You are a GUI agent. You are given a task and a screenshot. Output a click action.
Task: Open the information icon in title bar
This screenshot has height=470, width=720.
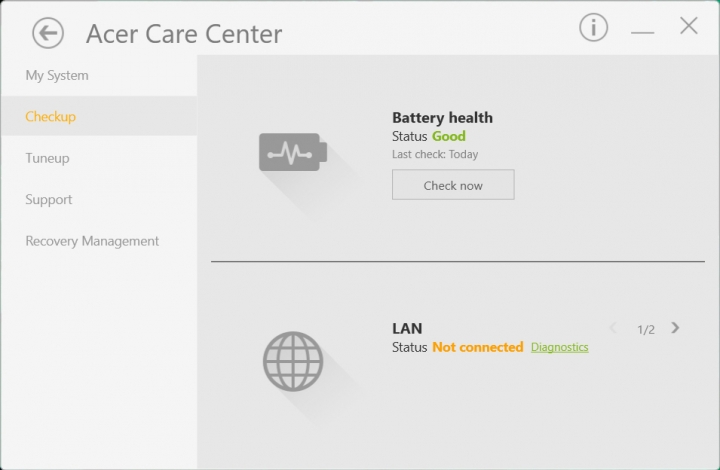pos(593,28)
